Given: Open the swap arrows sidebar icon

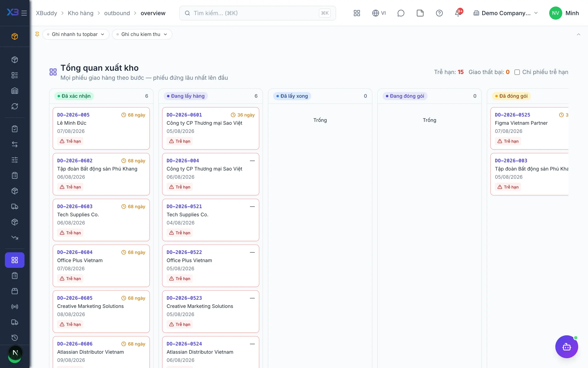Looking at the screenshot, I should tap(14, 144).
